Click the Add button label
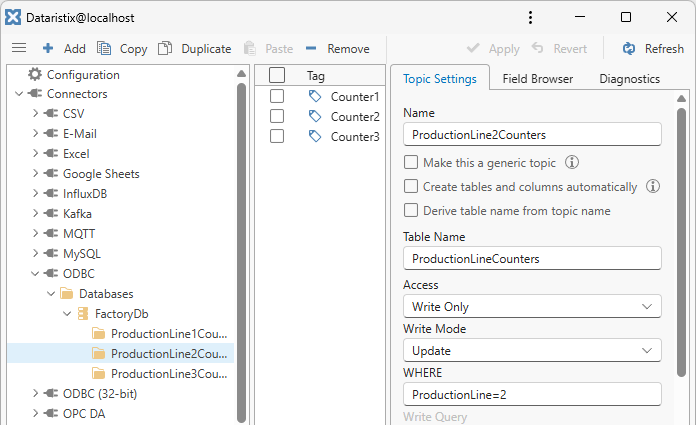Screen dimensions: 696x425 pyautogui.click(x=75, y=48)
